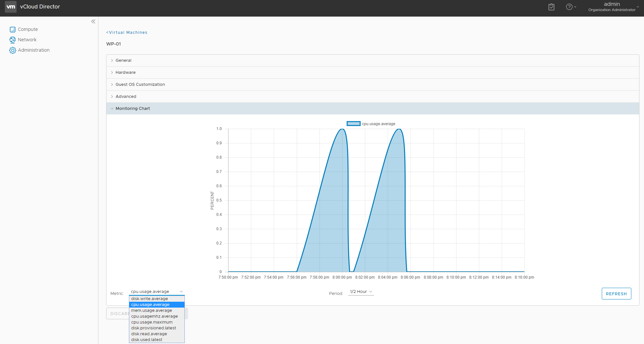The image size is (644, 344).
Task: Toggle the cpu.usage.average legend swatch
Action: pos(353,124)
